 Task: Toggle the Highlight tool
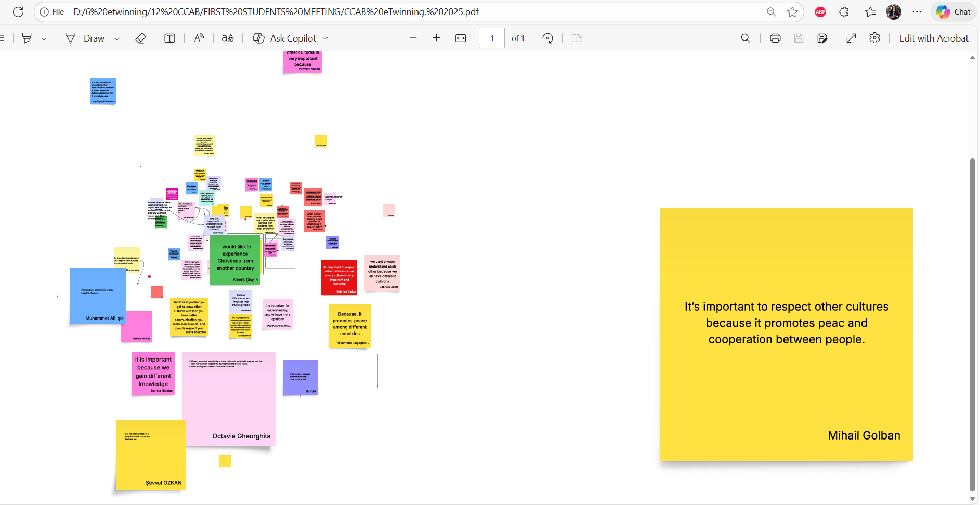click(27, 38)
